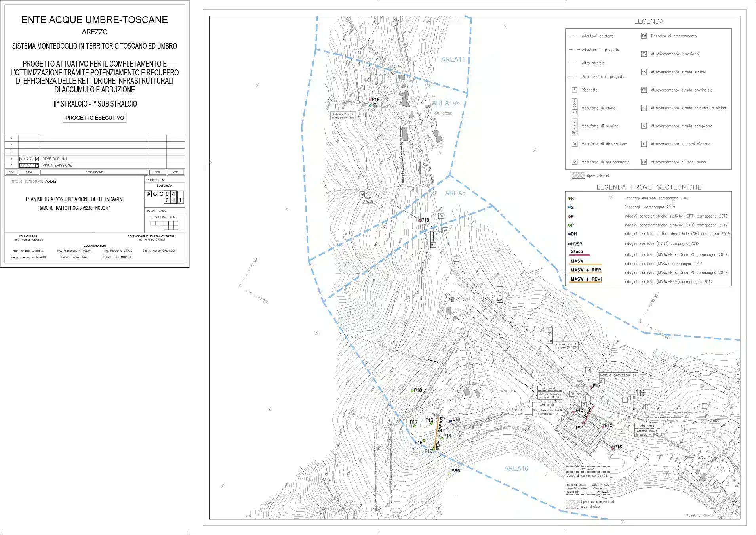Click the A.4.4.i elaborato code

coord(51,182)
